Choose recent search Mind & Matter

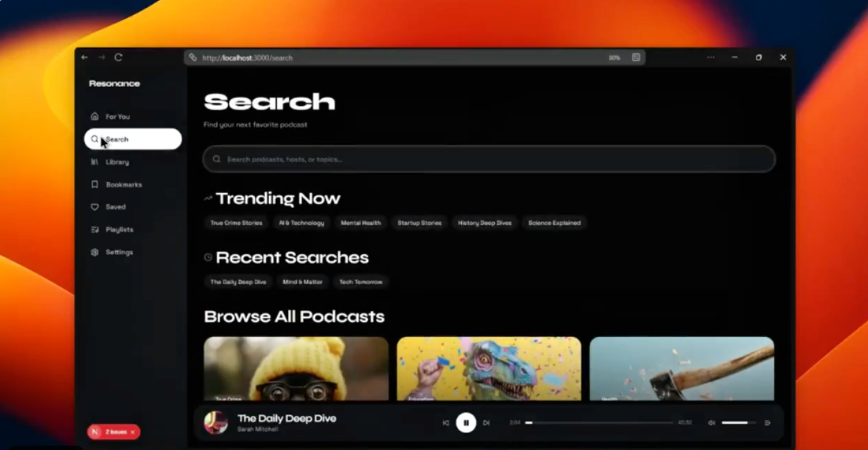click(x=302, y=282)
